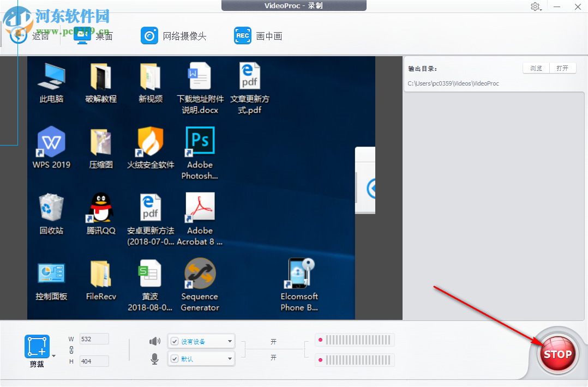
Task: Click the Adobe Acrobat 8 shortcut icon
Action: [200, 207]
